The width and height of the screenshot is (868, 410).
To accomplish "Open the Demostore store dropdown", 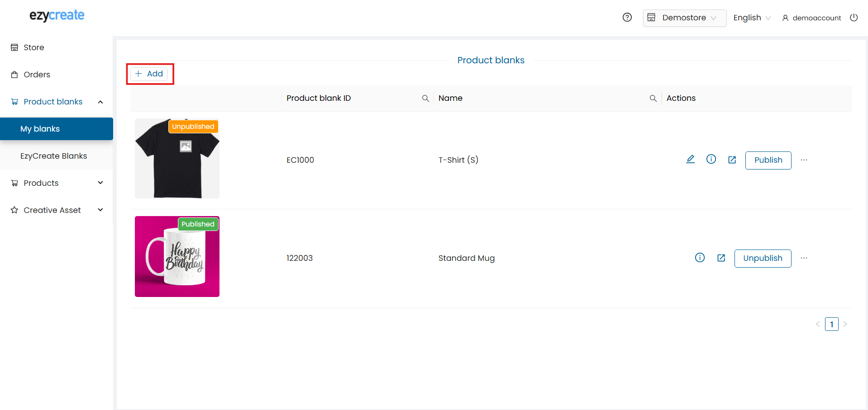I will [x=684, y=18].
